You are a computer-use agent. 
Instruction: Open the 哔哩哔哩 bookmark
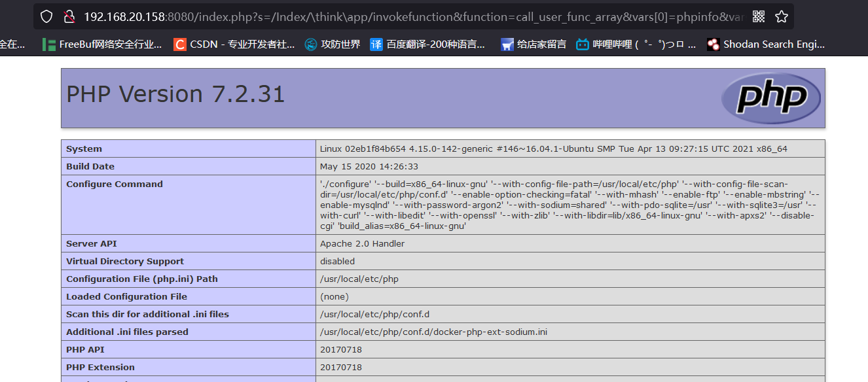(x=636, y=44)
